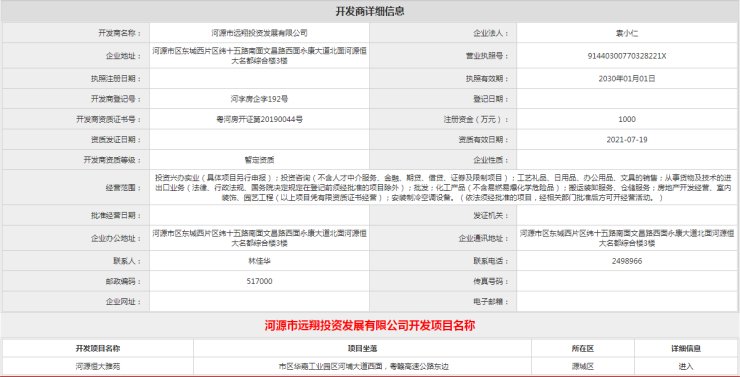Image resolution: width=740 pixels, height=377 pixels.
Task: Click the 开发项目名称 column header
Action: (97, 349)
